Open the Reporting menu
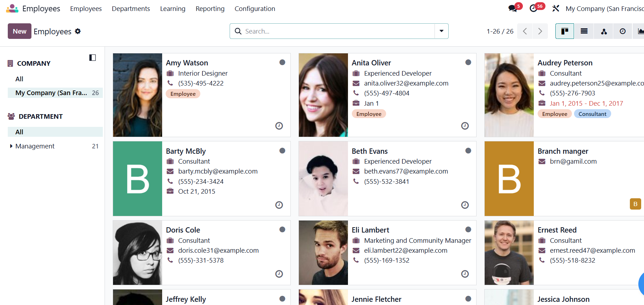The width and height of the screenshot is (644, 305). (210, 8)
